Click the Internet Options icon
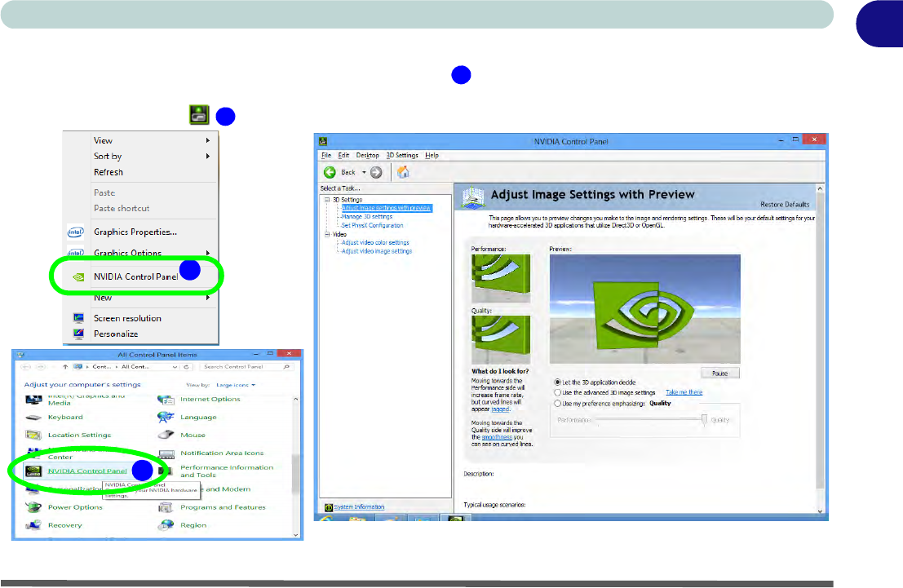Image resolution: width=903 pixels, height=588 pixels. tap(166, 399)
